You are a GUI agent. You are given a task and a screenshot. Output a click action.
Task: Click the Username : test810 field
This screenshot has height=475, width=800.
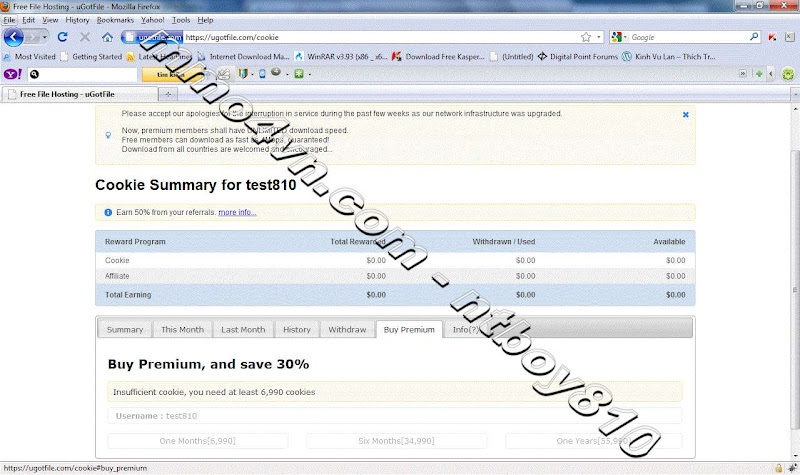pyautogui.click(x=394, y=416)
